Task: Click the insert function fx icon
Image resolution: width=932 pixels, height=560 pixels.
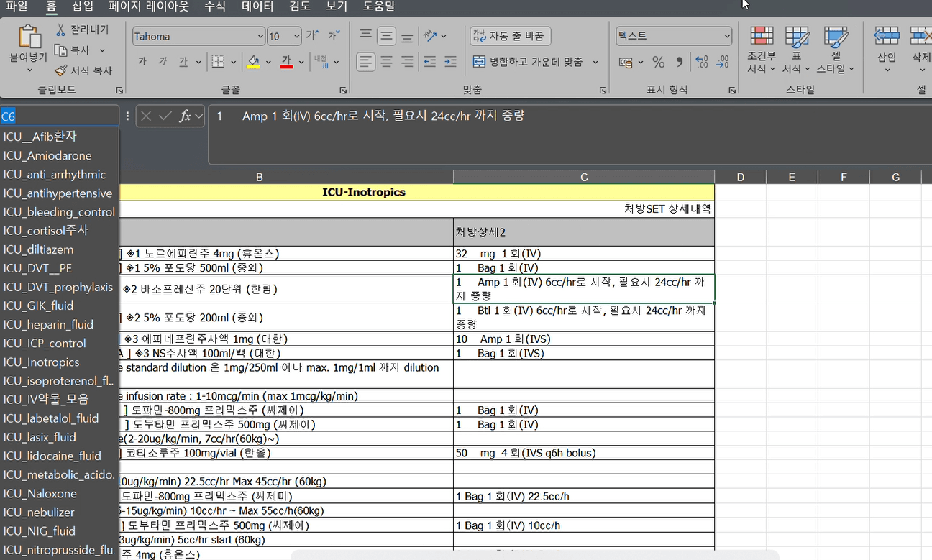Action: (185, 116)
